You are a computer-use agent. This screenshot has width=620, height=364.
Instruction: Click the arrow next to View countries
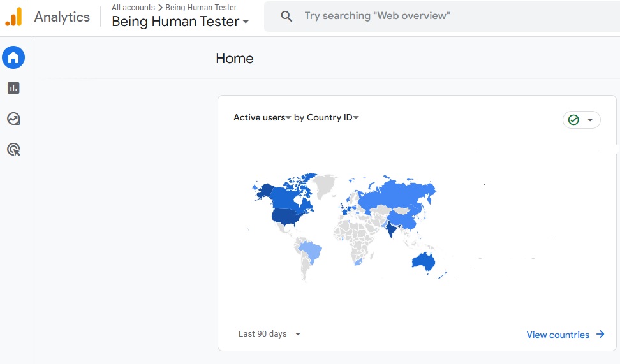click(x=600, y=335)
